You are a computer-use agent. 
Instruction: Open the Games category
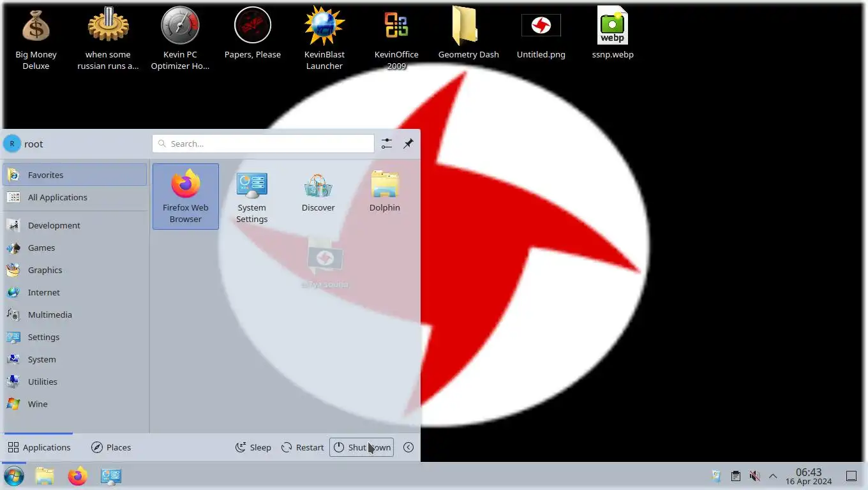coord(75,248)
